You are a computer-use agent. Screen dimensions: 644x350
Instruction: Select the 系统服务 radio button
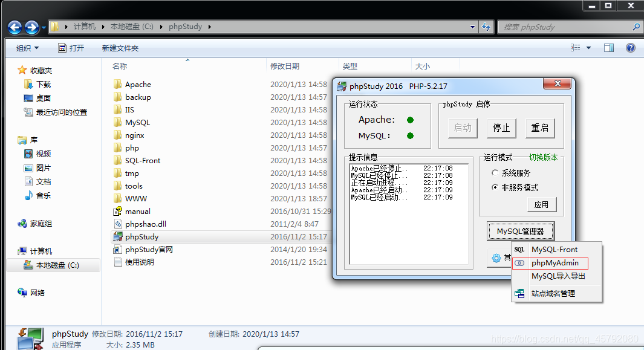(495, 173)
